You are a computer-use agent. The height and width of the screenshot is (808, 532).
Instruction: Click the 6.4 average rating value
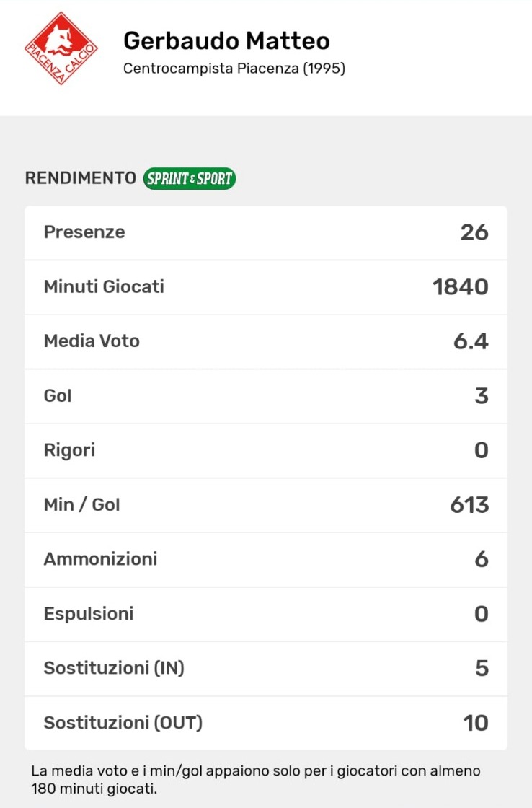[471, 341]
